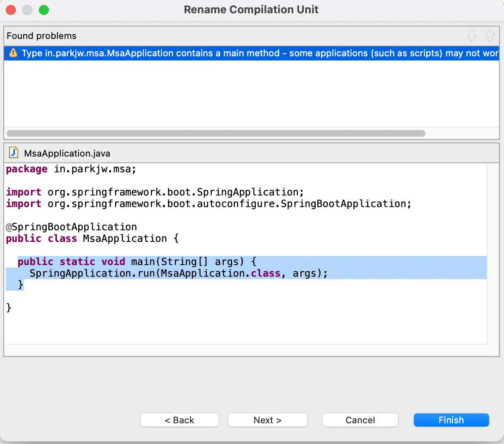Click the highlighted main method signature line
The width and height of the screenshot is (504, 444).
[x=137, y=262]
